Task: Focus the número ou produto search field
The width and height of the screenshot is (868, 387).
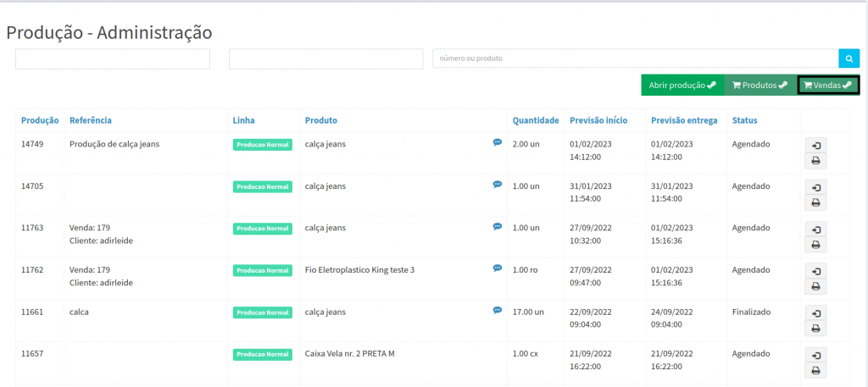Action: (x=635, y=58)
